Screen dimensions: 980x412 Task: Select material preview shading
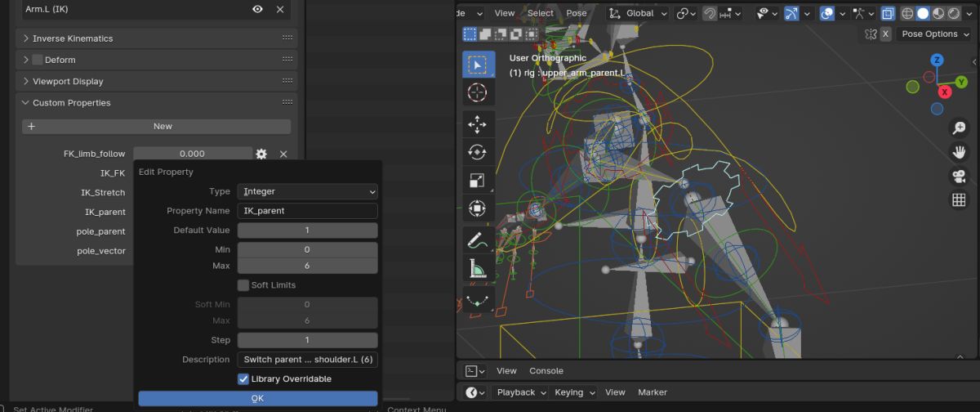tap(938, 13)
